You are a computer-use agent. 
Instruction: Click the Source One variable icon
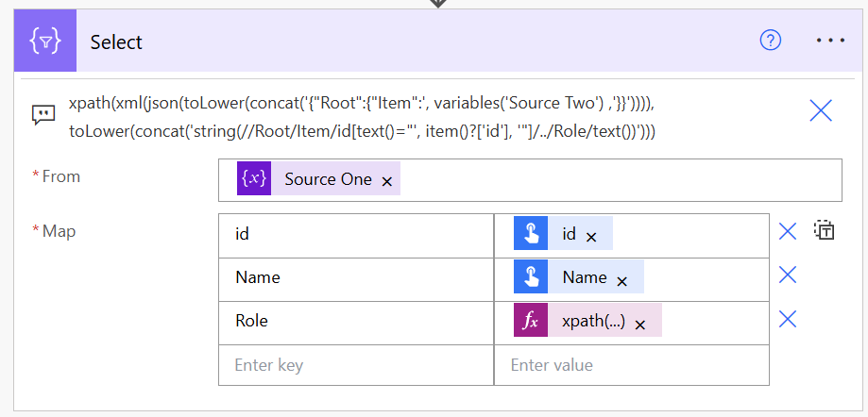254,179
